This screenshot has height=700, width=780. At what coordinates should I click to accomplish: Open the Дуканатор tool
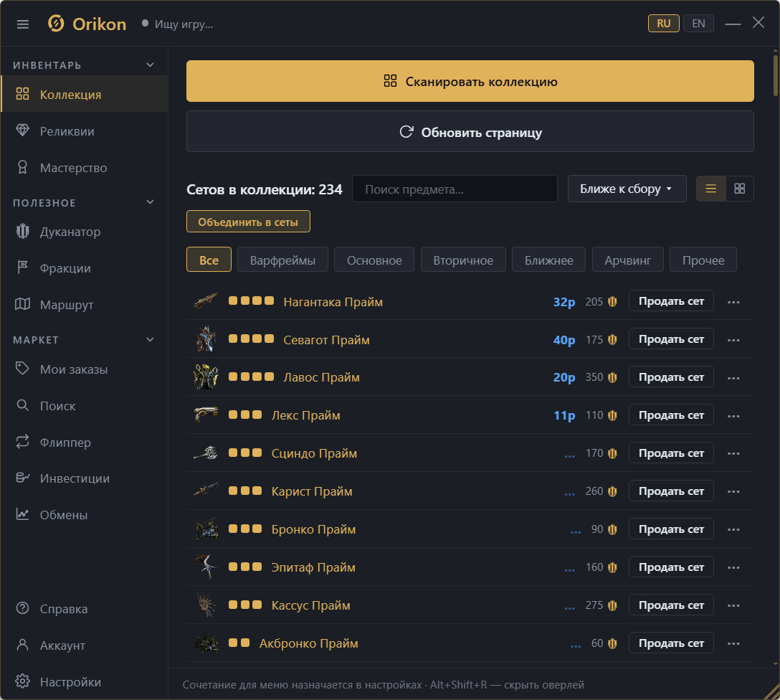tap(85, 232)
